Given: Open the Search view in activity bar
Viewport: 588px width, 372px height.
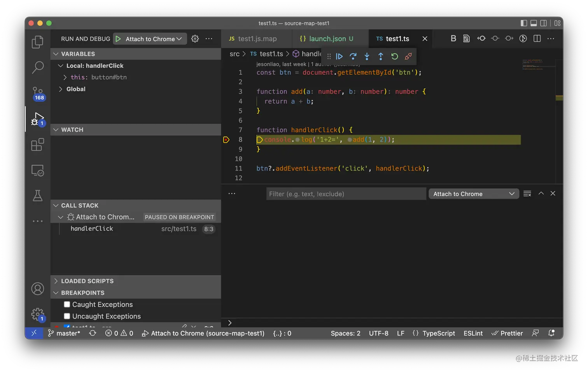Looking at the screenshot, I should (x=38, y=67).
